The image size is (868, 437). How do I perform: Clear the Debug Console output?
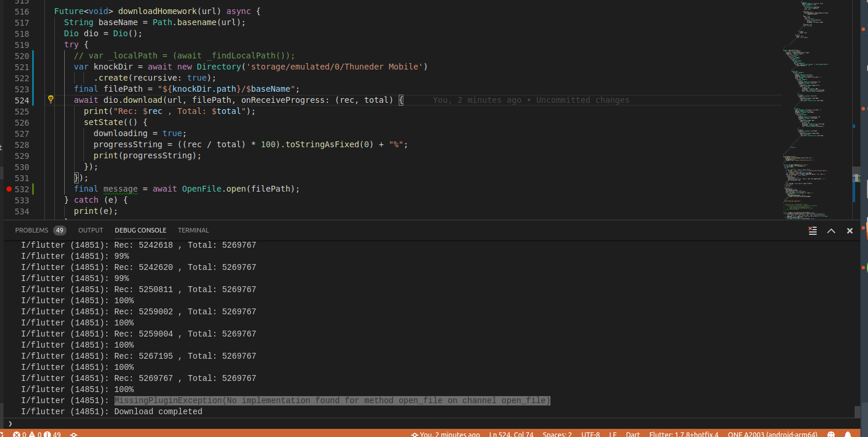coord(812,230)
